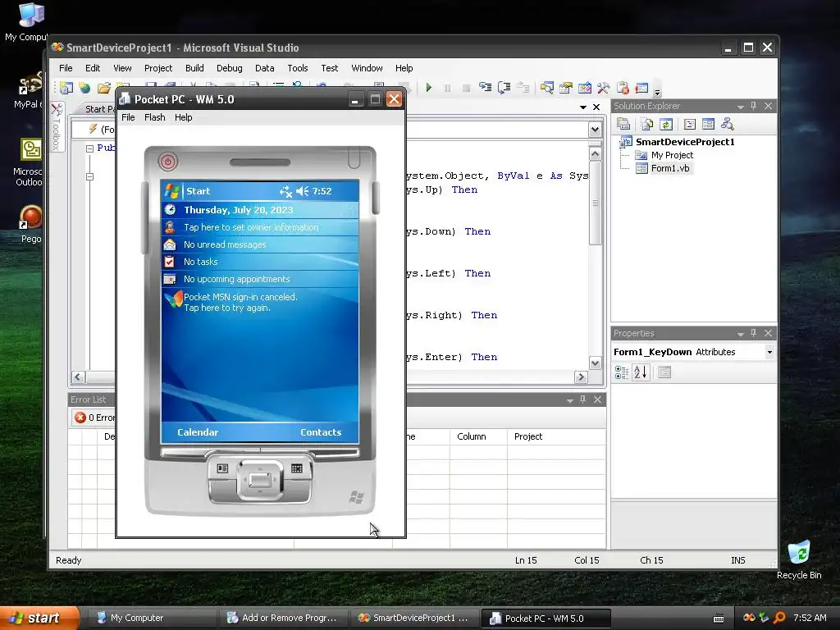The width and height of the screenshot is (840, 630).
Task: Click the Refresh icon in Solution Explorer
Action: coord(666,125)
